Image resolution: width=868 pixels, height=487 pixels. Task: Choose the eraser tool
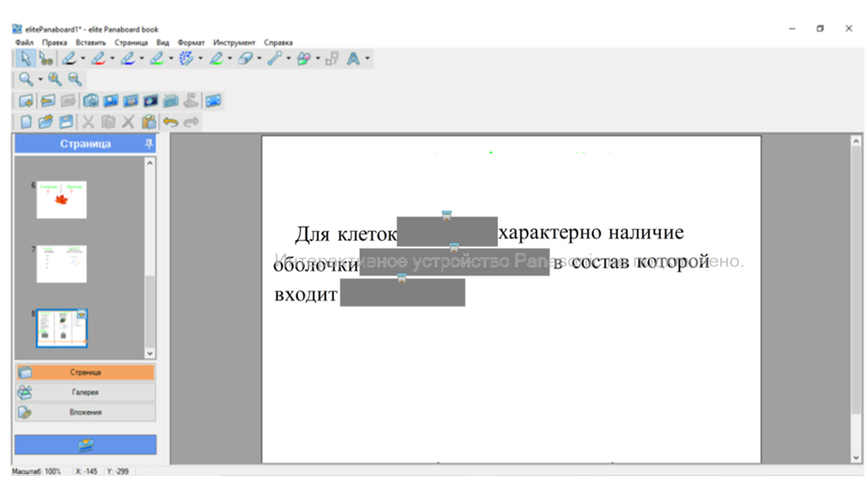[245, 59]
